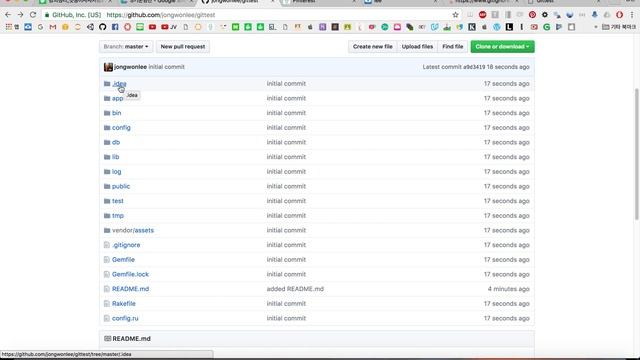Open the GitHub octocat bookmark
This screenshot has height=360, width=640.
tap(102, 27)
